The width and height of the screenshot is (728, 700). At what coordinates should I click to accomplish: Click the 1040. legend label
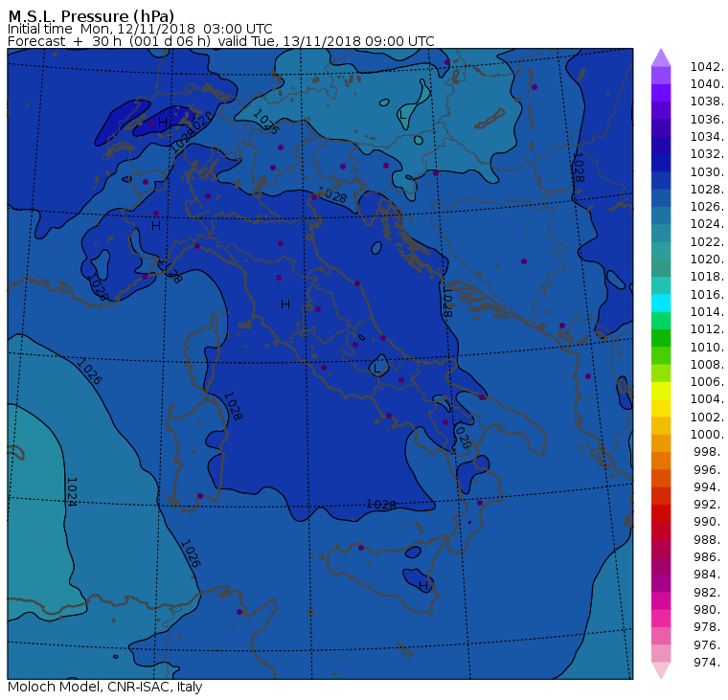coord(707,84)
